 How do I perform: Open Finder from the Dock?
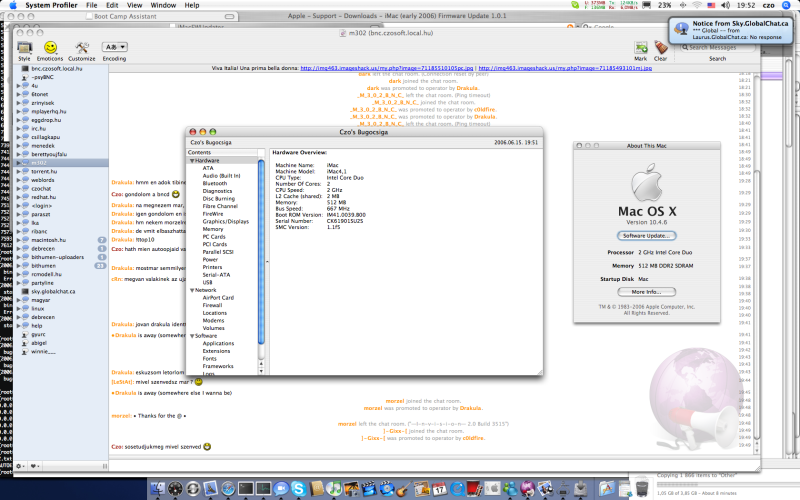[x=158, y=489]
